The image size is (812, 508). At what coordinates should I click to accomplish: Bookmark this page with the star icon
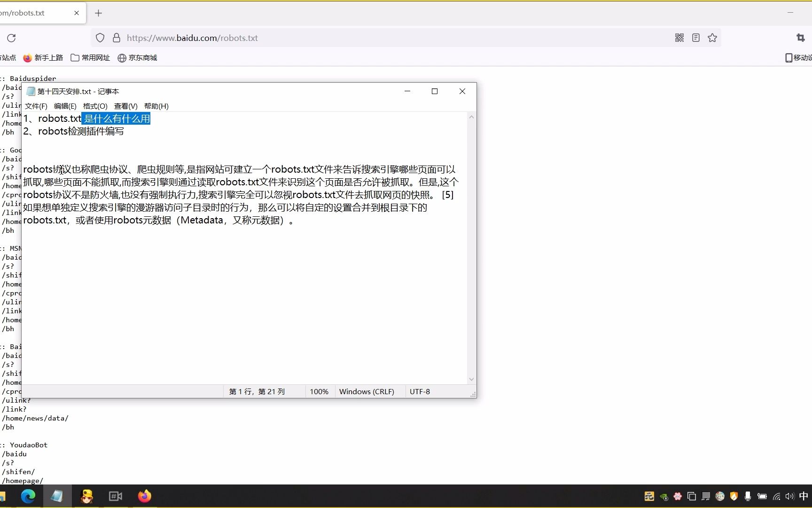(712, 38)
